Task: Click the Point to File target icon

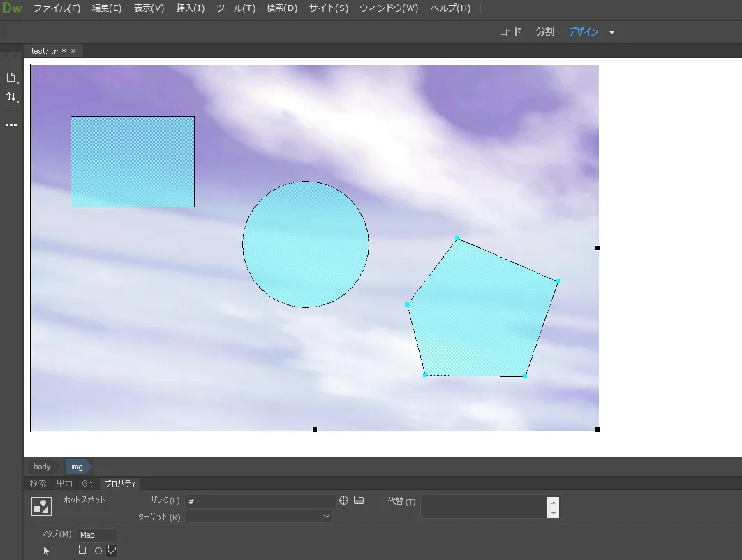Action: (343, 501)
